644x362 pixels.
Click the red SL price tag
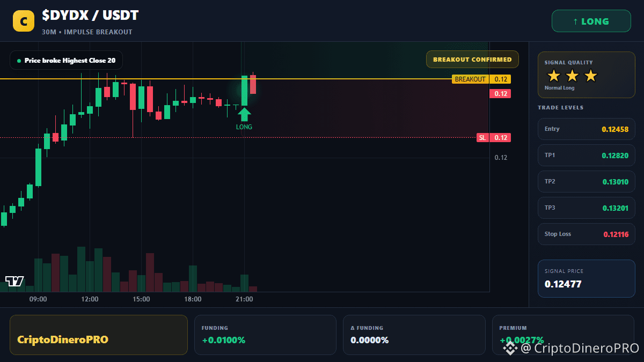(493, 138)
